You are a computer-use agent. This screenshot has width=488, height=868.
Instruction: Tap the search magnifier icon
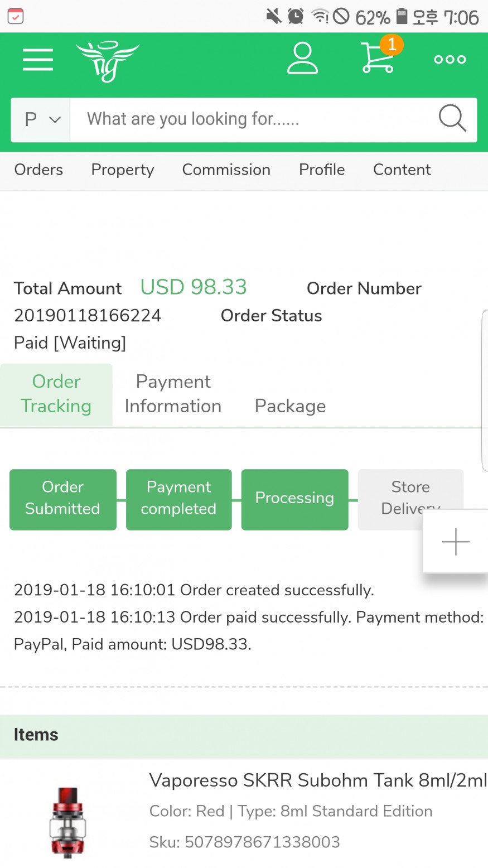452,118
